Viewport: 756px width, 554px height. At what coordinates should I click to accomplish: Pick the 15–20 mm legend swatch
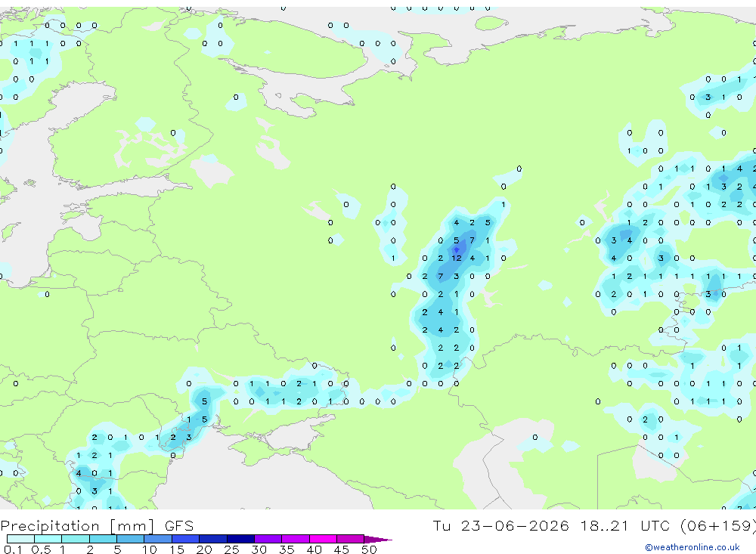tap(186, 539)
